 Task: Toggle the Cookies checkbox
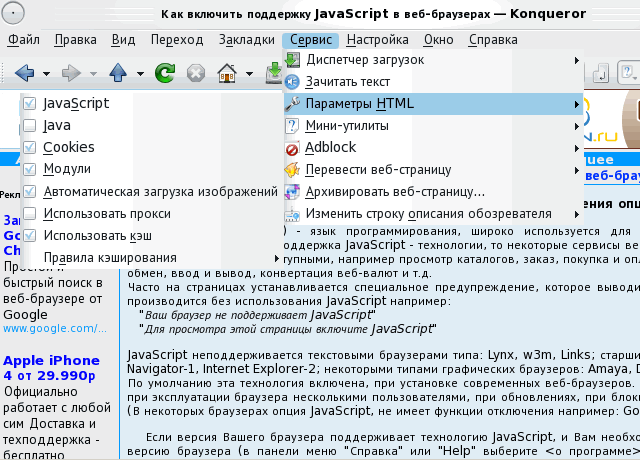click(x=30, y=147)
